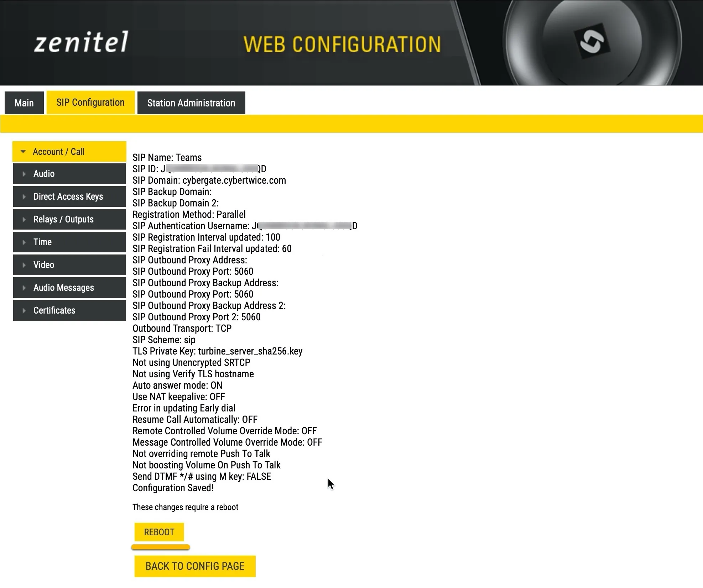Click SIP Registration Fail Interval updated: 60
The image size is (703, 588).
[x=212, y=249]
